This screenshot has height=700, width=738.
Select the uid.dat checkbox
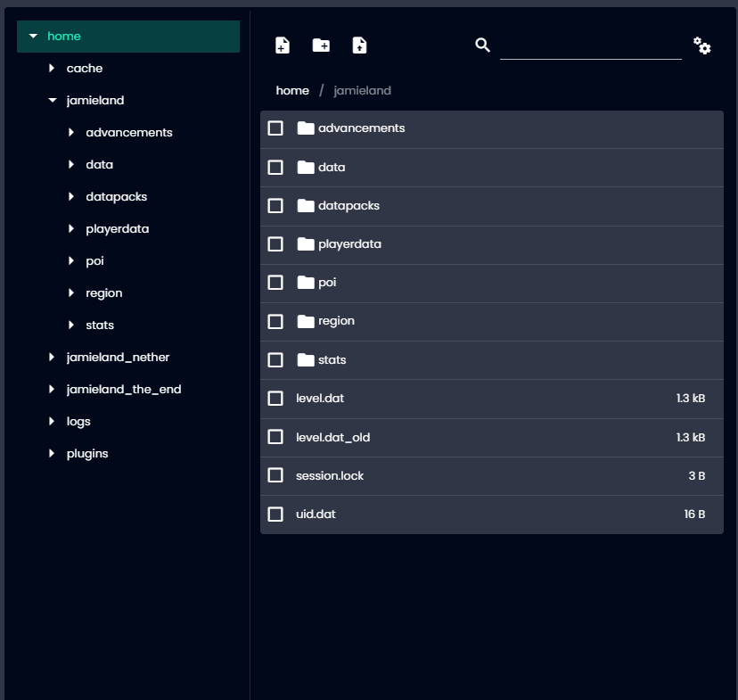[x=275, y=514]
